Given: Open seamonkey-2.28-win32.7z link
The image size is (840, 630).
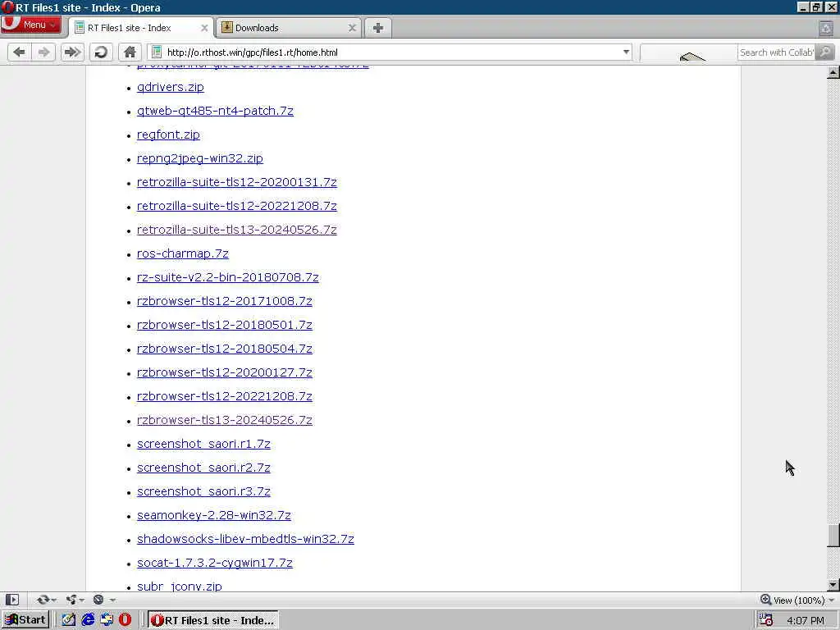Looking at the screenshot, I should (x=214, y=515).
